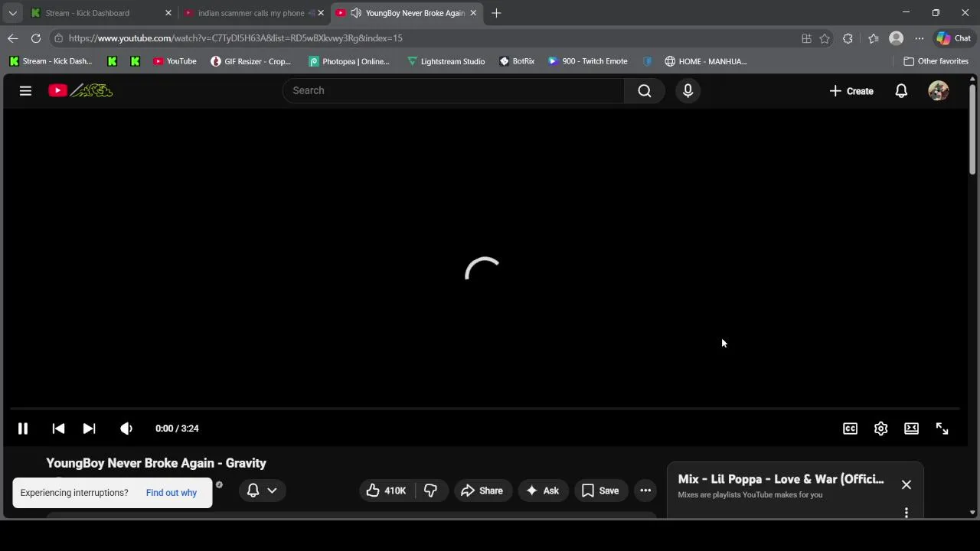Viewport: 980px width, 551px height.
Task: Open the YouTube guide hamburger menu
Action: coord(25,91)
